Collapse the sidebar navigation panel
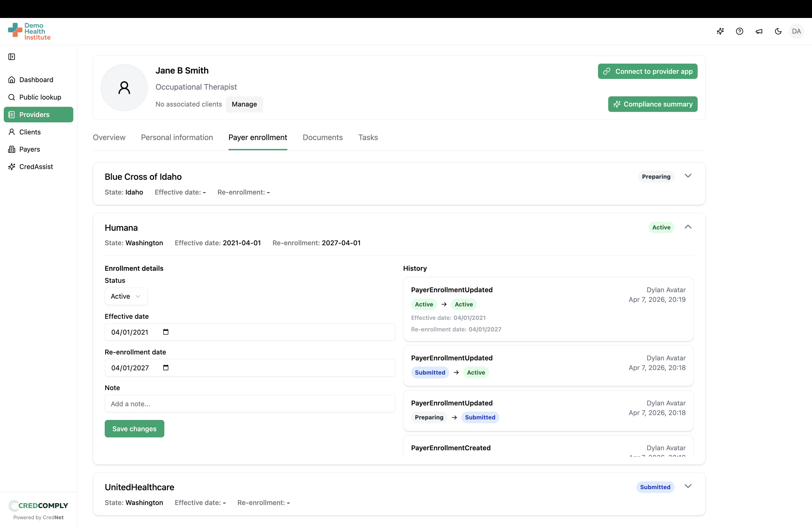Viewport: 812px width, 527px height. pyautogui.click(x=12, y=57)
